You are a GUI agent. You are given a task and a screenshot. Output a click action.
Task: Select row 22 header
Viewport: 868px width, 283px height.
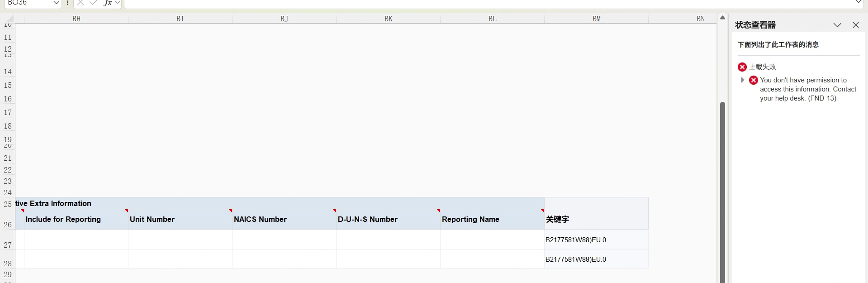[x=8, y=170]
